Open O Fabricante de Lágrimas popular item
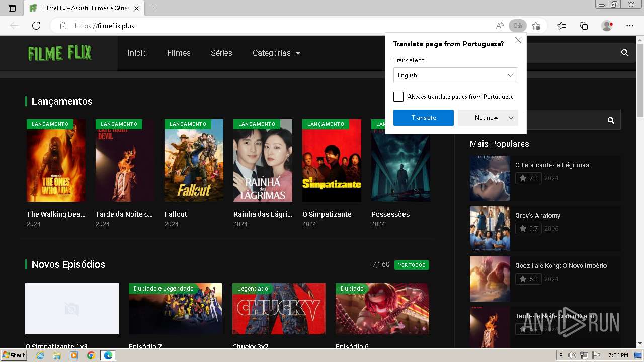The height and width of the screenshot is (362, 644). coord(552,165)
